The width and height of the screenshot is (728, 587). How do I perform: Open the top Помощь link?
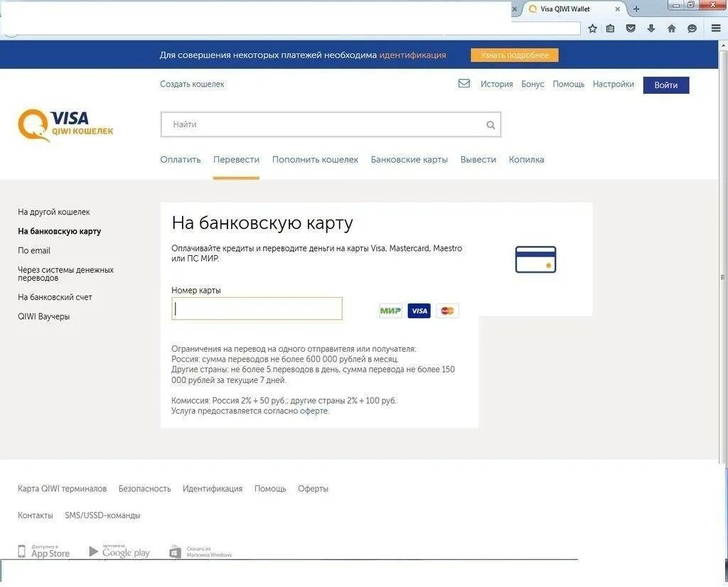[568, 84]
